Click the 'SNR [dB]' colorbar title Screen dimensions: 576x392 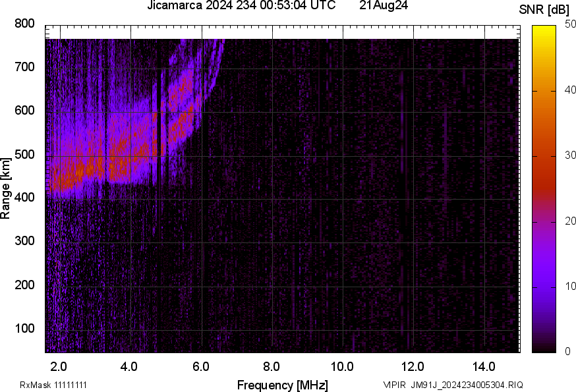pos(544,10)
